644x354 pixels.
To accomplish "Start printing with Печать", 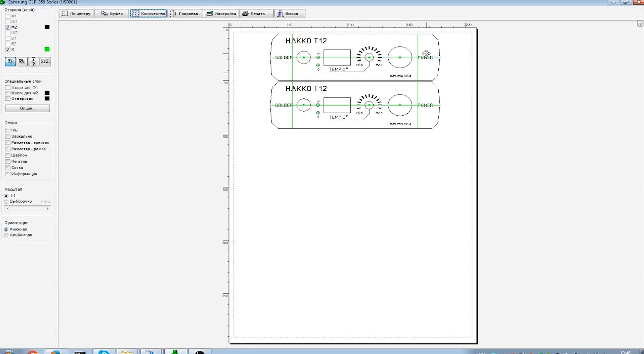I will click(x=256, y=13).
